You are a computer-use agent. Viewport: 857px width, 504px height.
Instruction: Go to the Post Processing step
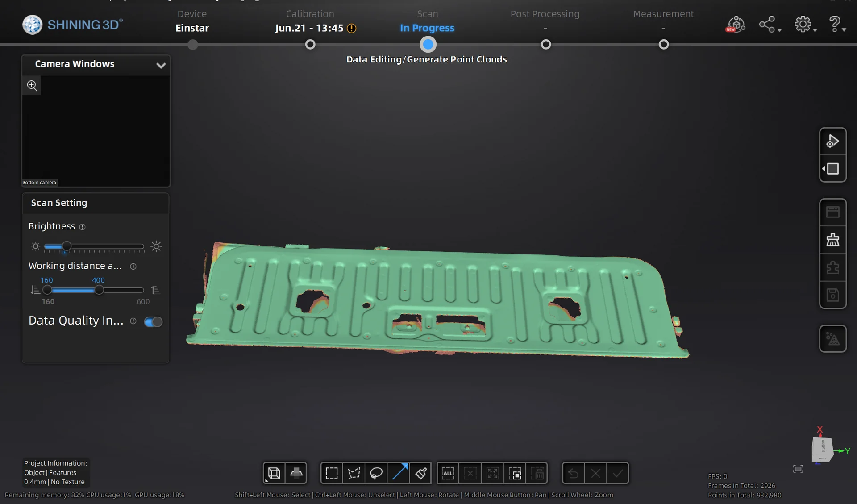[x=545, y=44]
